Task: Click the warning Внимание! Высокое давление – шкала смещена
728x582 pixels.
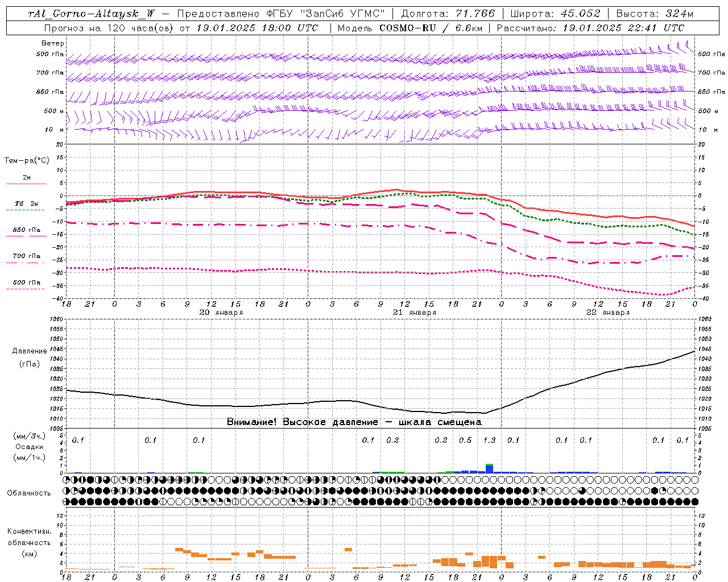Action: pyautogui.click(x=354, y=422)
